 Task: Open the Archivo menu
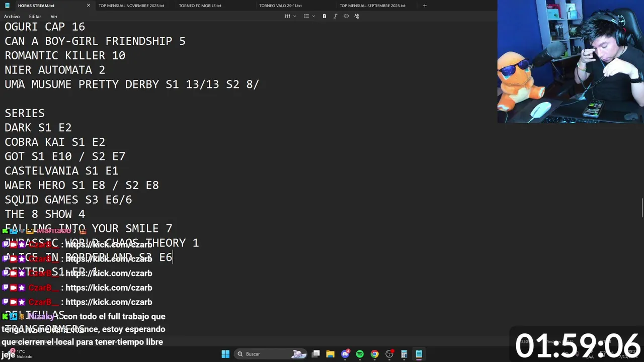pos(12,17)
